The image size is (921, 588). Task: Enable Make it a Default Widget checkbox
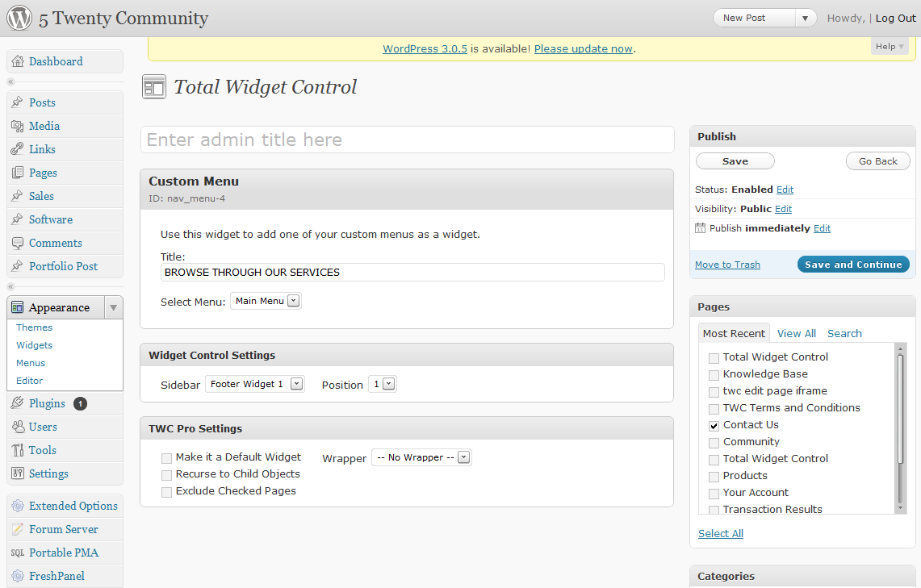pos(167,457)
